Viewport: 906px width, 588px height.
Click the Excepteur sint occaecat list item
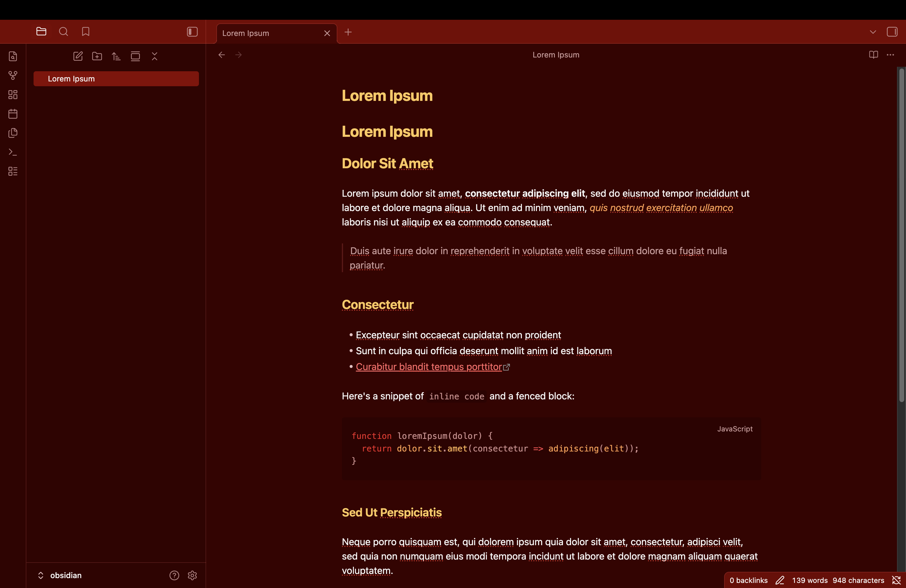458,335
